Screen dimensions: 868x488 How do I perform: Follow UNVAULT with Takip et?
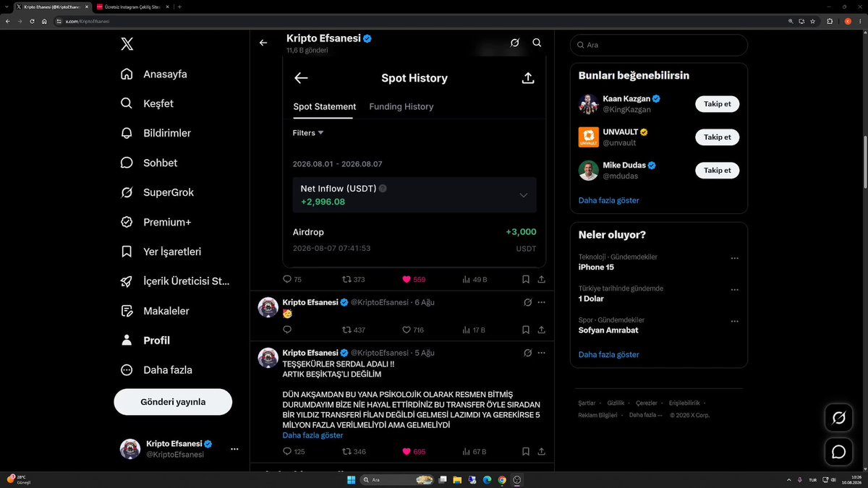coord(718,137)
